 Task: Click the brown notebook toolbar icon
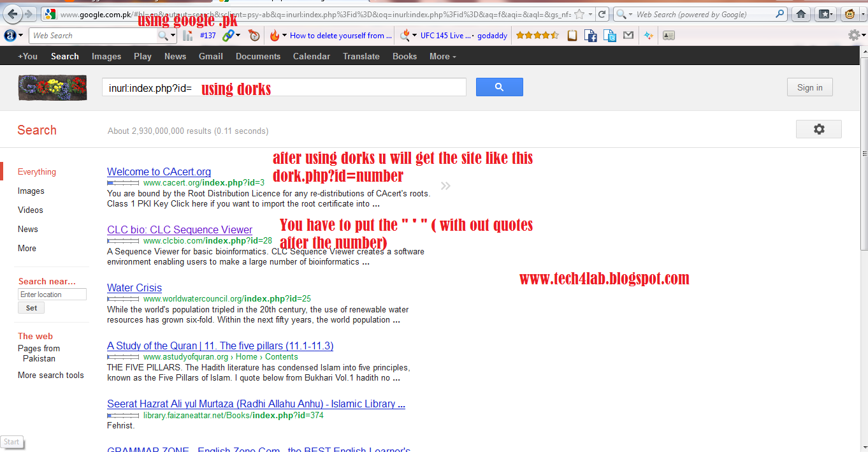click(x=572, y=36)
